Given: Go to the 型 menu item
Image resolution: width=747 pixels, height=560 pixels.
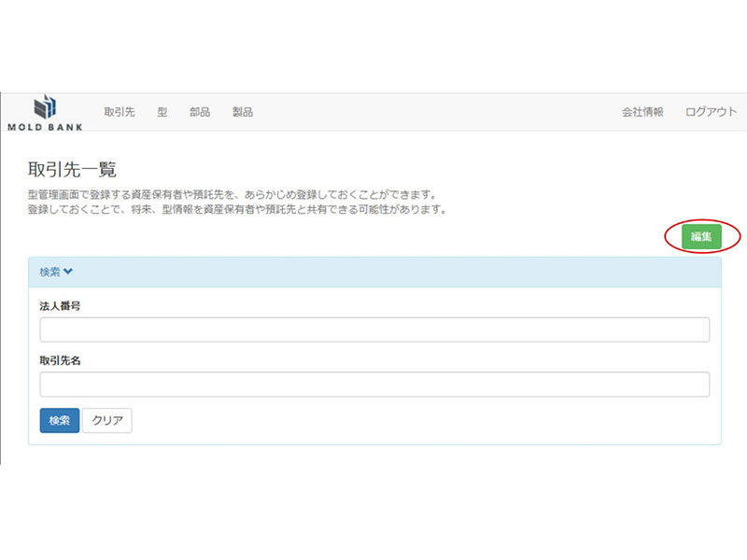Looking at the screenshot, I should coord(162,112).
